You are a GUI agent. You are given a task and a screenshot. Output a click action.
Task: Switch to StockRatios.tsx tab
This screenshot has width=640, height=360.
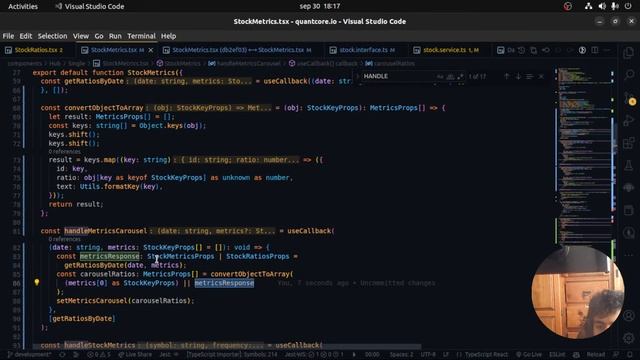tap(38, 50)
